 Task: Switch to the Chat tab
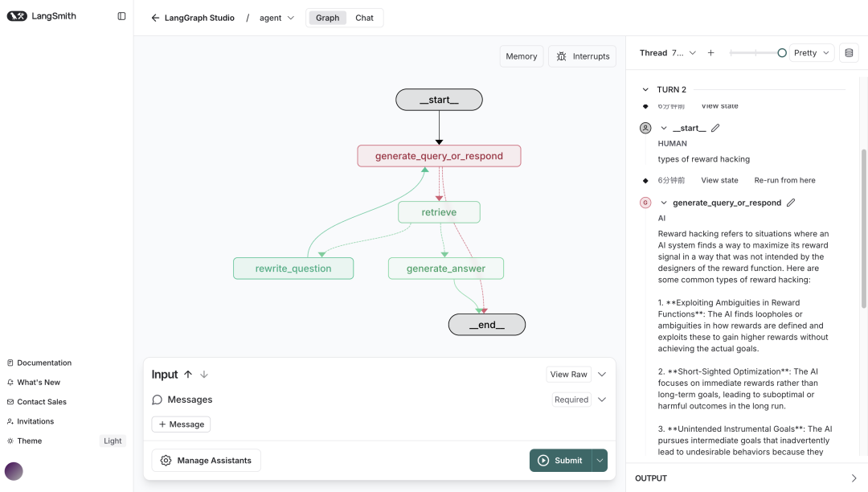364,18
